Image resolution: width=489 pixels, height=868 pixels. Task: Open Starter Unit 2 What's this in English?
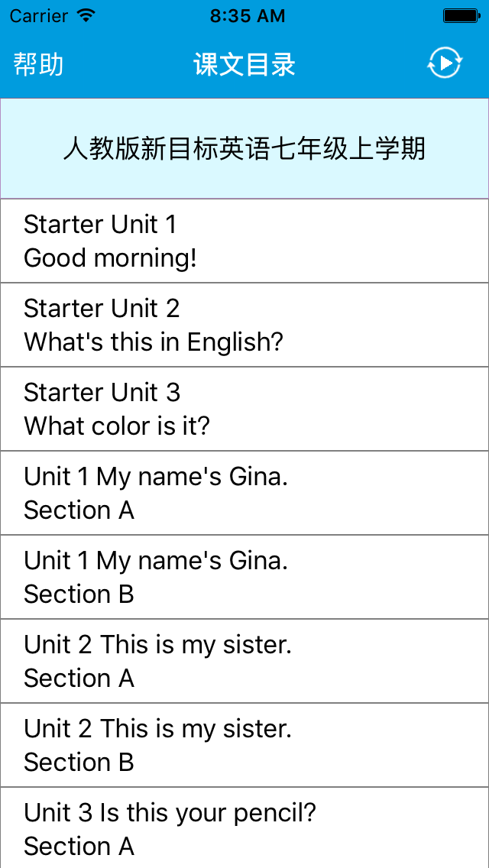tap(244, 325)
